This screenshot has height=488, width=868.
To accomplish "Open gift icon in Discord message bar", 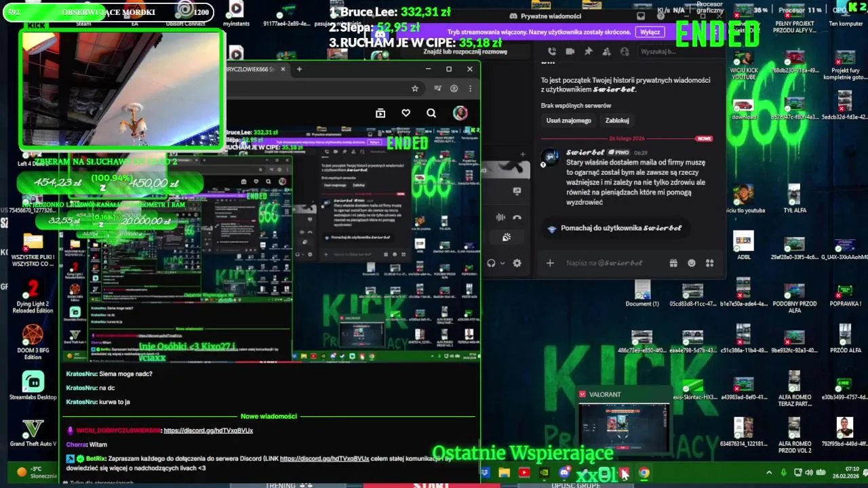I will [x=673, y=263].
